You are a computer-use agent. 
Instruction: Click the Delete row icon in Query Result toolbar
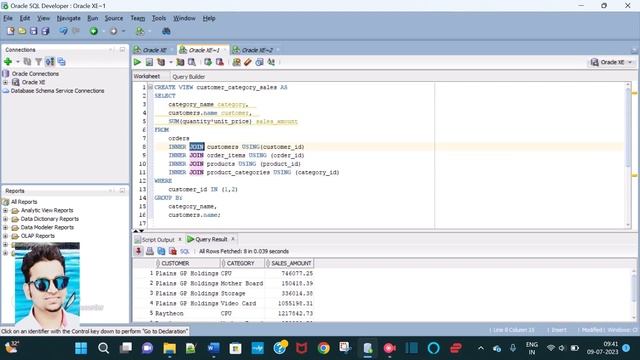(x=173, y=251)
